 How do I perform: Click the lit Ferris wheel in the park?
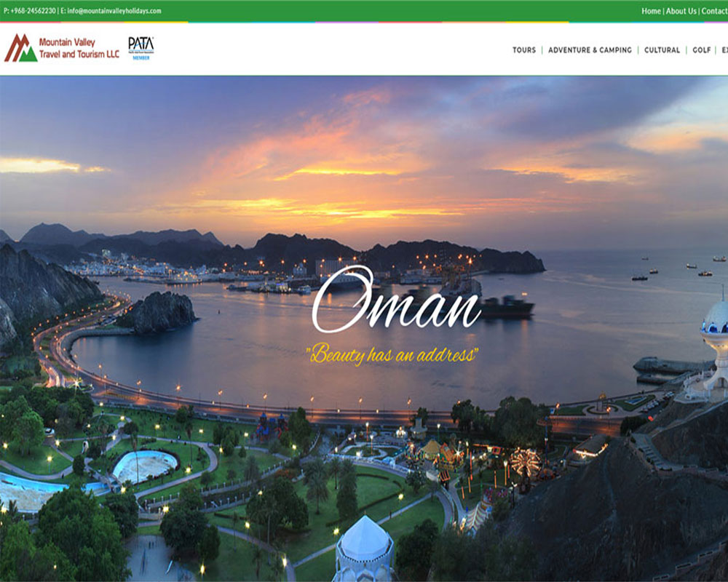click(x=525, y=461)
